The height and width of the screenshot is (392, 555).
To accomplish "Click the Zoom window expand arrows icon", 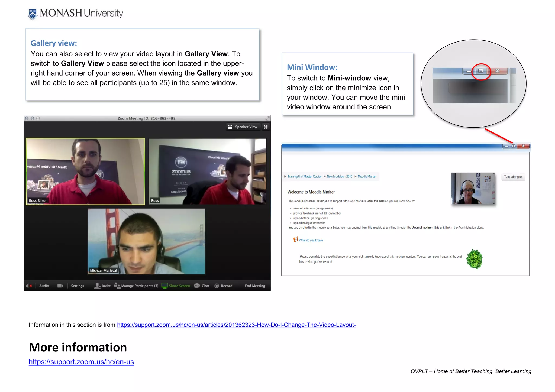I will pyautogui.click(x=267, y=118).
